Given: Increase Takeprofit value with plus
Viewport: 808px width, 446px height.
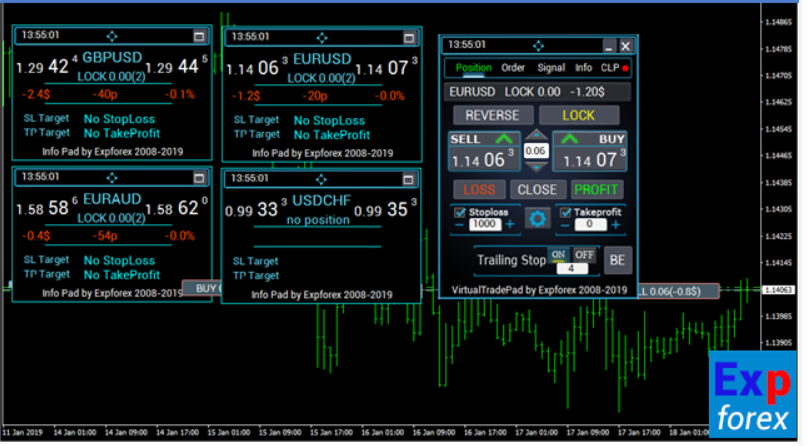Looking at the screenshot, I should click(616, 225).
